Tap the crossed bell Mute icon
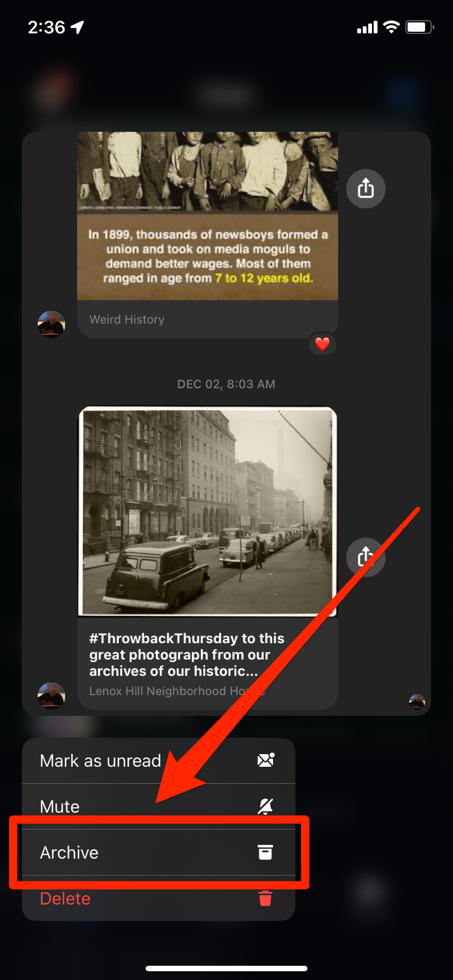Image resolution: width=453 pixels, height=980 pixels. coord(265,806)
